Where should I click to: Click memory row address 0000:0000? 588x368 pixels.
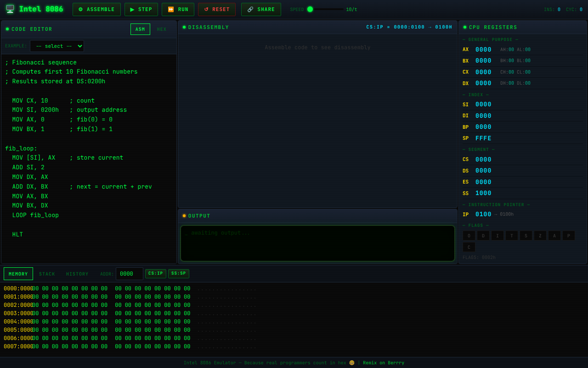[18, 289]
